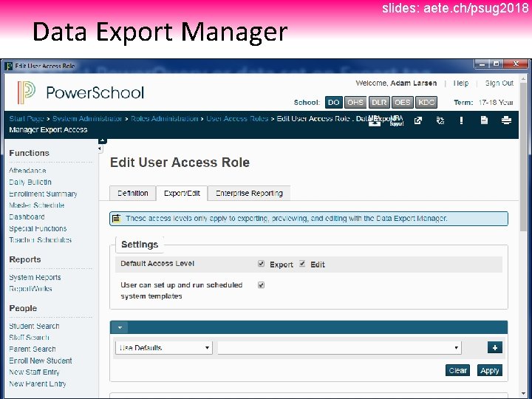
Task: Open the Help link
Action: [461, 83]
